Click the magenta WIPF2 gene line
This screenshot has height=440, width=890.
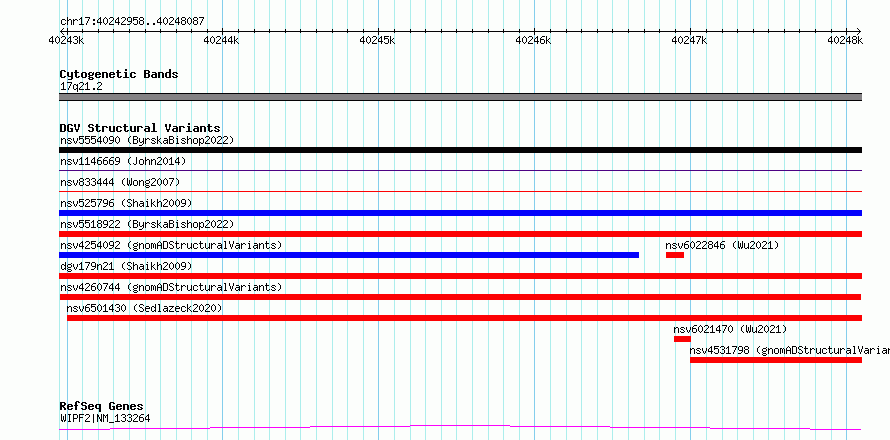[x=460, y=427]
